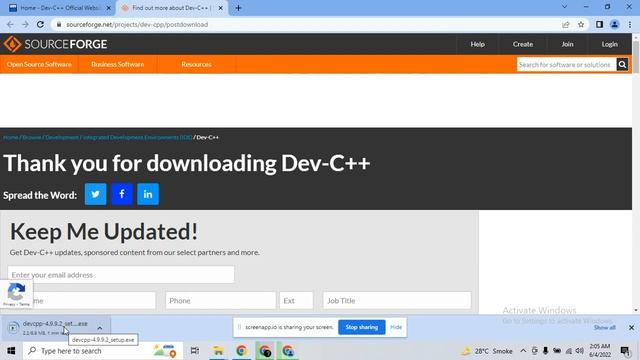Image resolution: width=640 pixels, height=360 pixels.
Task: Show hidden system tray icons
Action: pos(523,351)
